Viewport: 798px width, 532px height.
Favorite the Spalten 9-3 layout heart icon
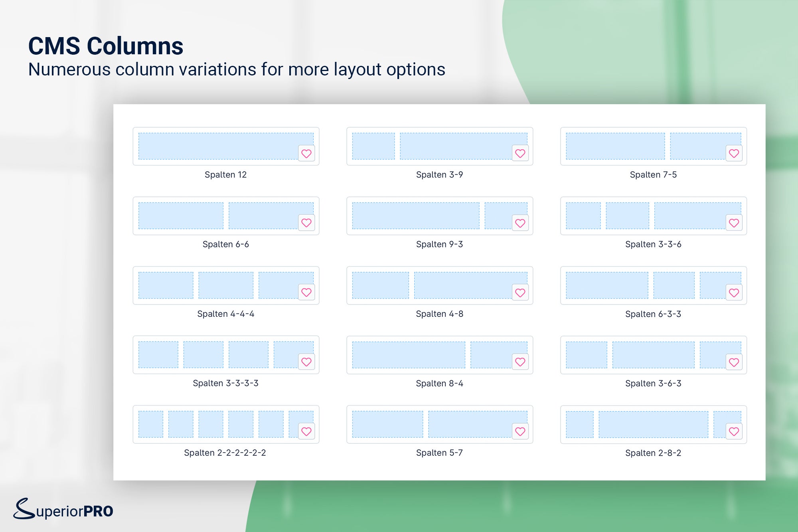(x=520, y=223)
